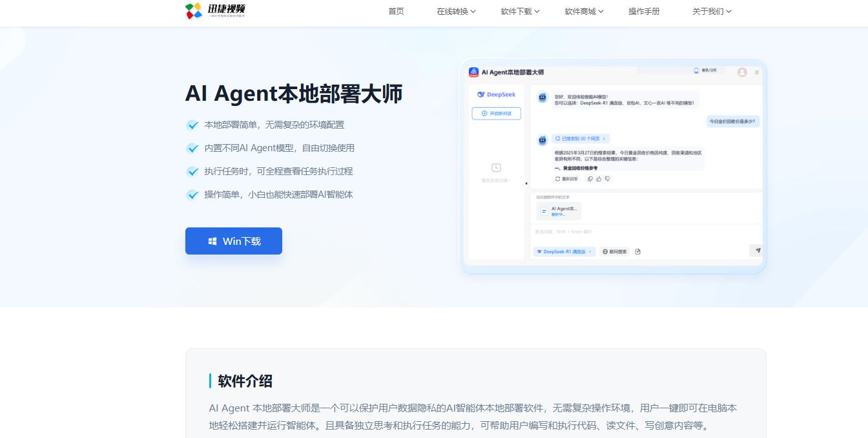Expand the chevron beside 软件商城
Viewport: 868px width, 438px height.
(x=601, y=12)
